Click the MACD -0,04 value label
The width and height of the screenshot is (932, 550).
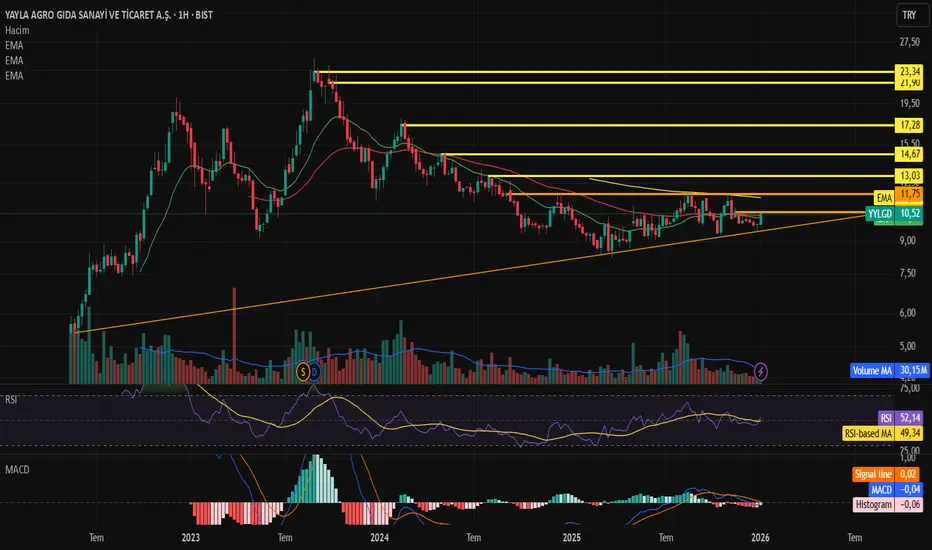click(x=896, y=489)
